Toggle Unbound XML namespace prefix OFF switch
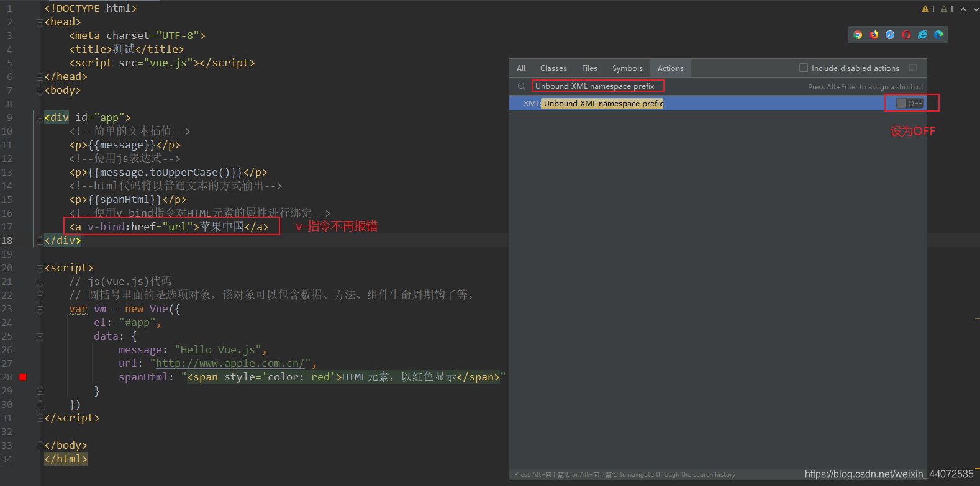This screenshot has width=980, height=486. click(x=910, y=103)
